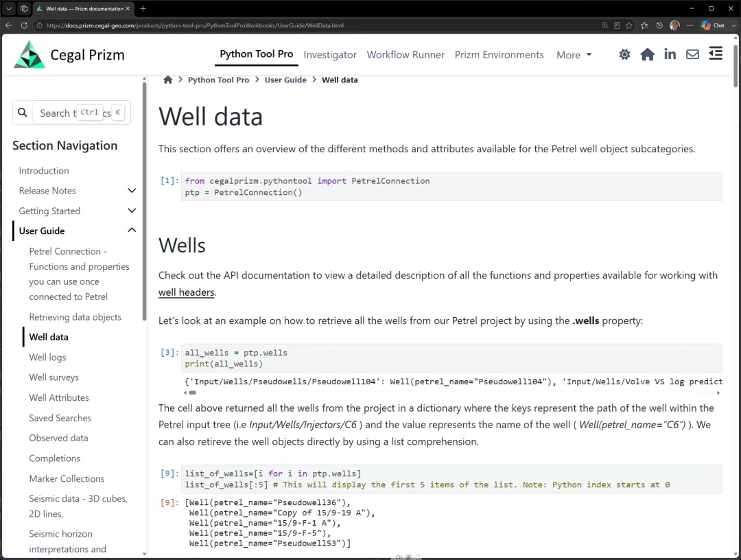Open the well headers hyperlink
The height and width of the screenshot is (560, 741).
coord(186,292)
